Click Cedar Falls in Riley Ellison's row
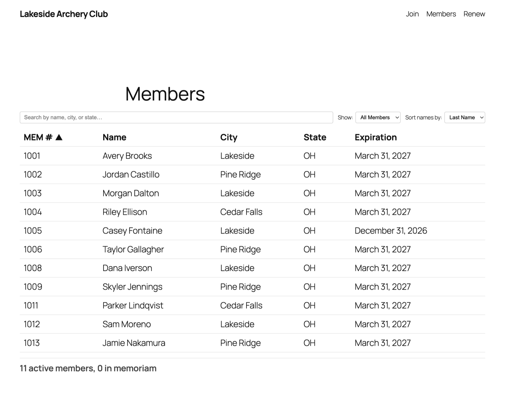505x420 pixels. click(241, 212)
